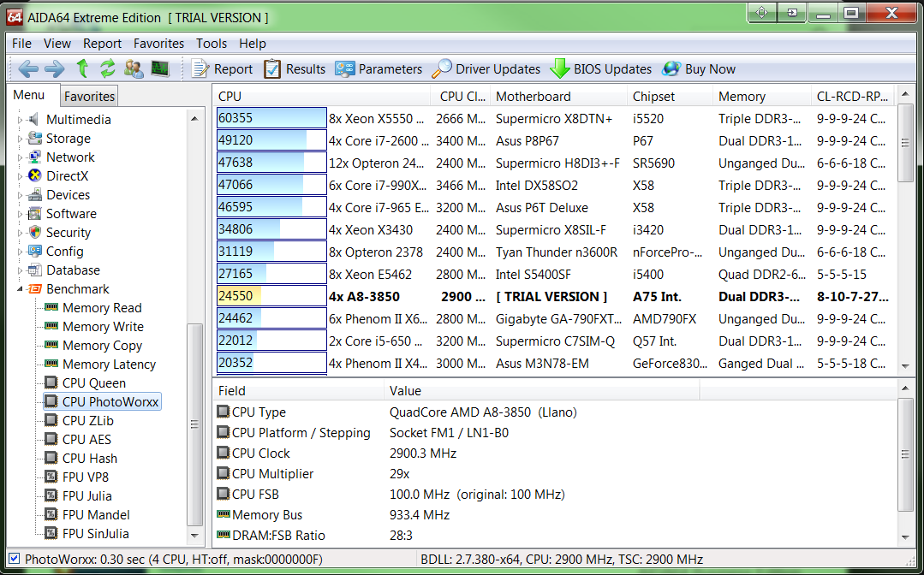Select the CPU Multiplier field row
This screenshot has width=924, height=575.
coord(556,474)
